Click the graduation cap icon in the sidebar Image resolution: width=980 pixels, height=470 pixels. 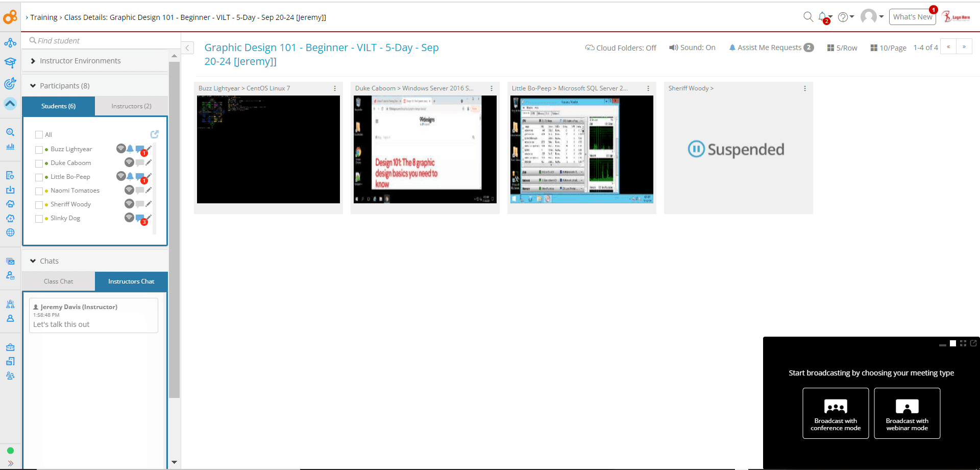pos(10,63)
